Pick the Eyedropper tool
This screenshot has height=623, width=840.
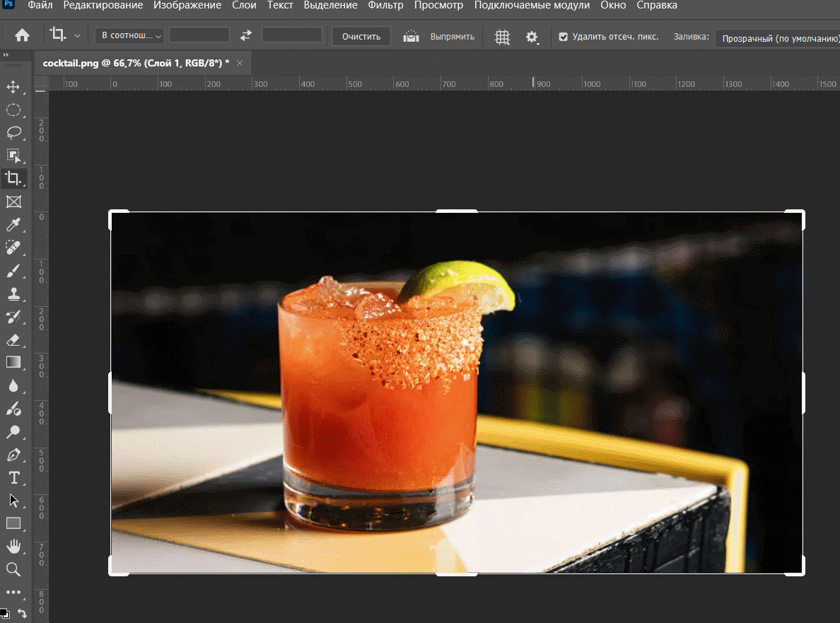(x=13, y=225)
